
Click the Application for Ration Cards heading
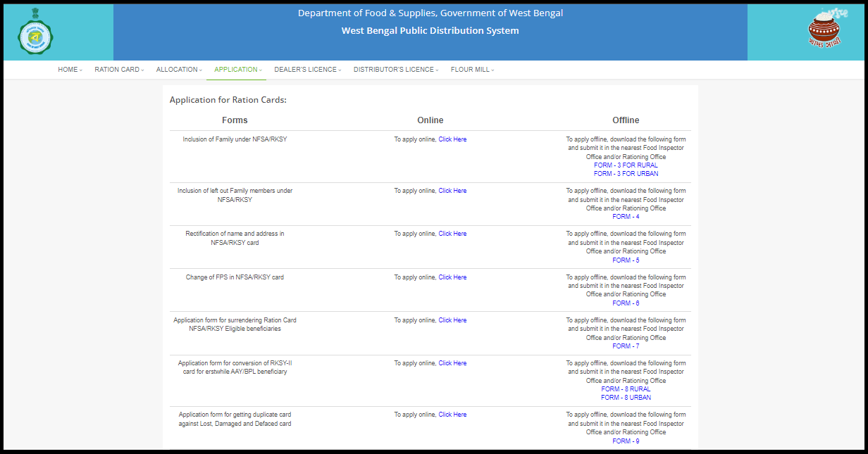click(228, 100)
